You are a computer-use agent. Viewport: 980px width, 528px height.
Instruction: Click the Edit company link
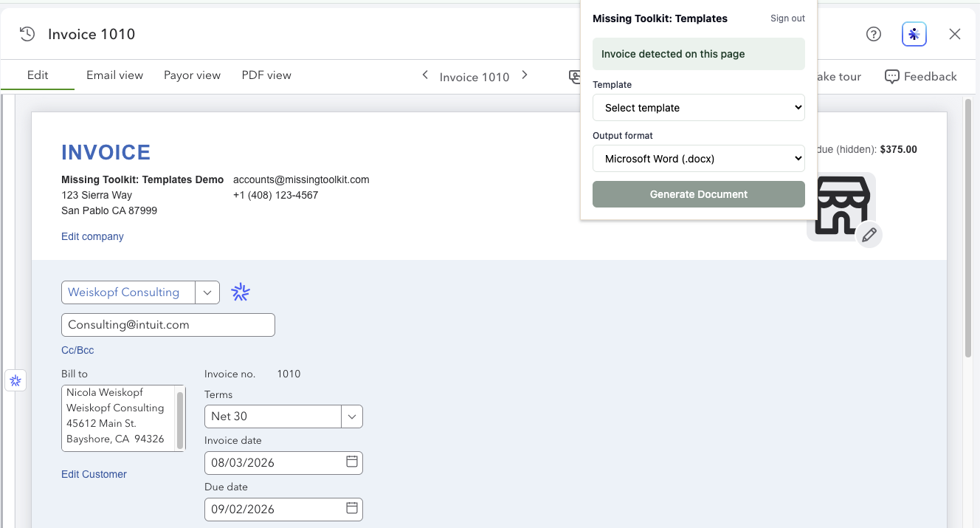pyautogui.click(x=92, y=237)
